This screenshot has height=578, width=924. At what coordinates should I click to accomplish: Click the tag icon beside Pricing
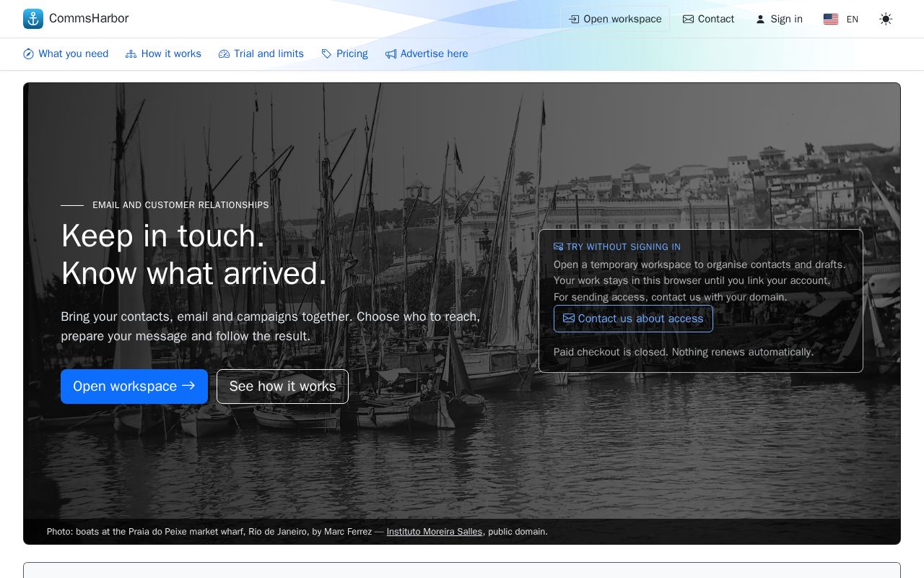click(326, 54)
